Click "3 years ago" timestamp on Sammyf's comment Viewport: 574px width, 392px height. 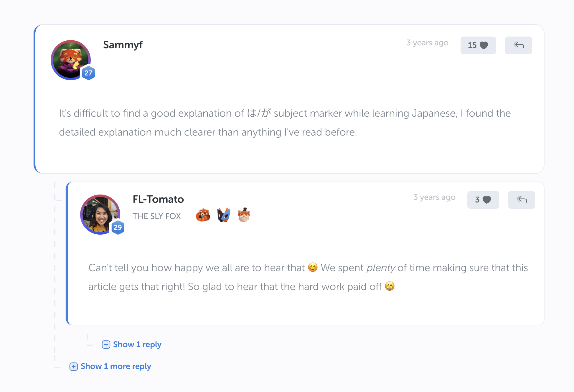click(x=427, y=43)
